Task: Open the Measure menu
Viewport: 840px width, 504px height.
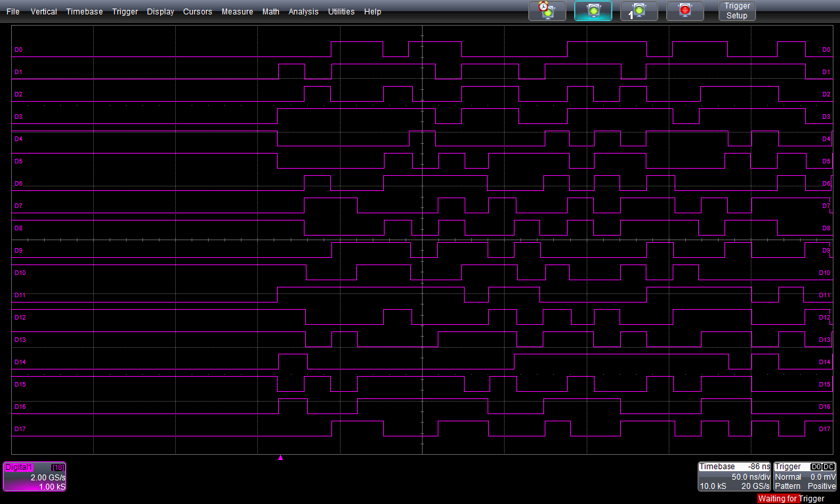Action: tap(238, 12)
